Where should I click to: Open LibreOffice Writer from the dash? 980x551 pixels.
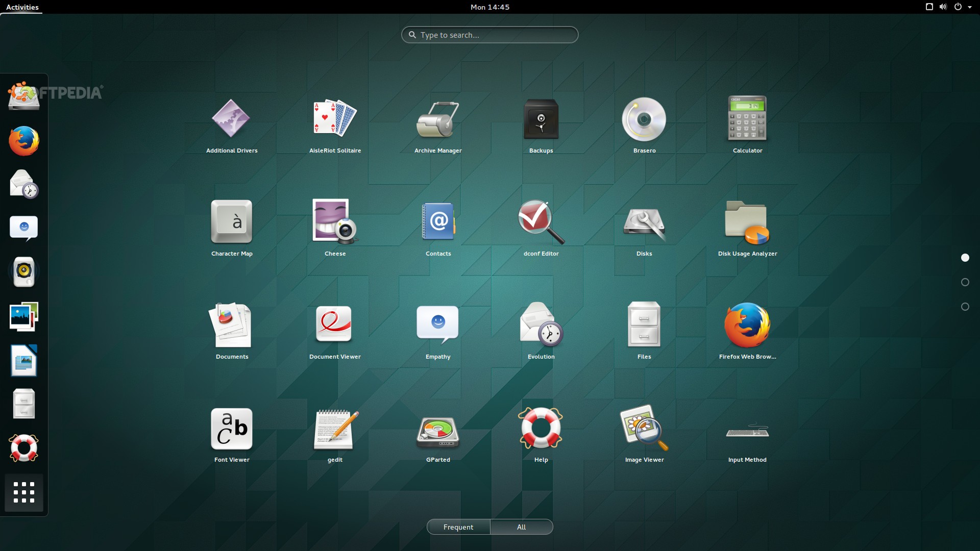click(24, 360)
